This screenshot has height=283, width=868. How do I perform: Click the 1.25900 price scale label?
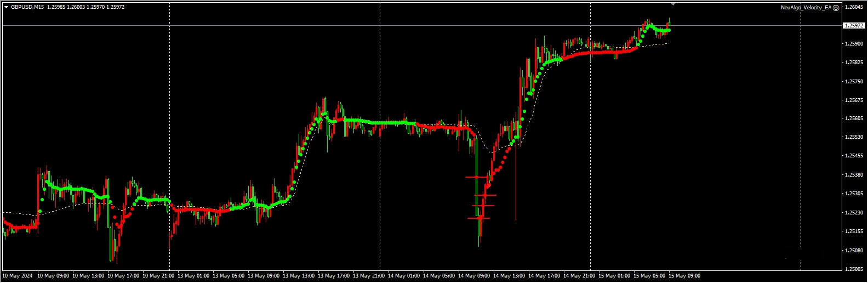pyautogui.click(x=854, y=44)
